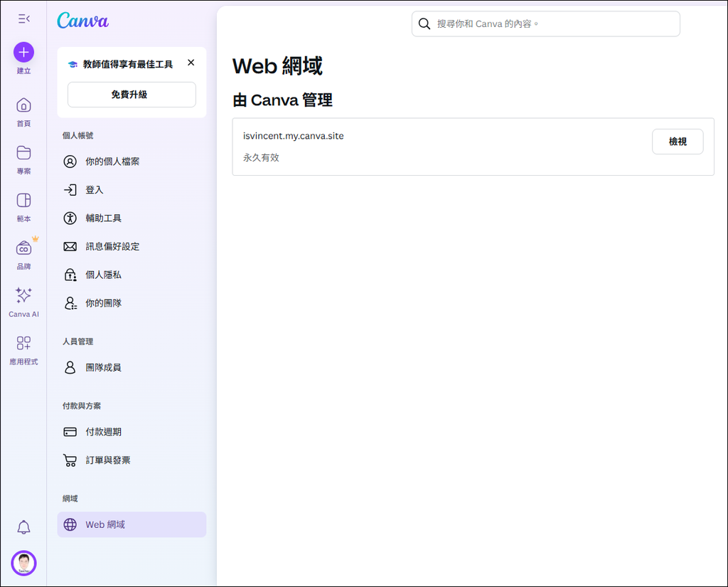Open 訊息偏好設定 settings page

(132, 246)
